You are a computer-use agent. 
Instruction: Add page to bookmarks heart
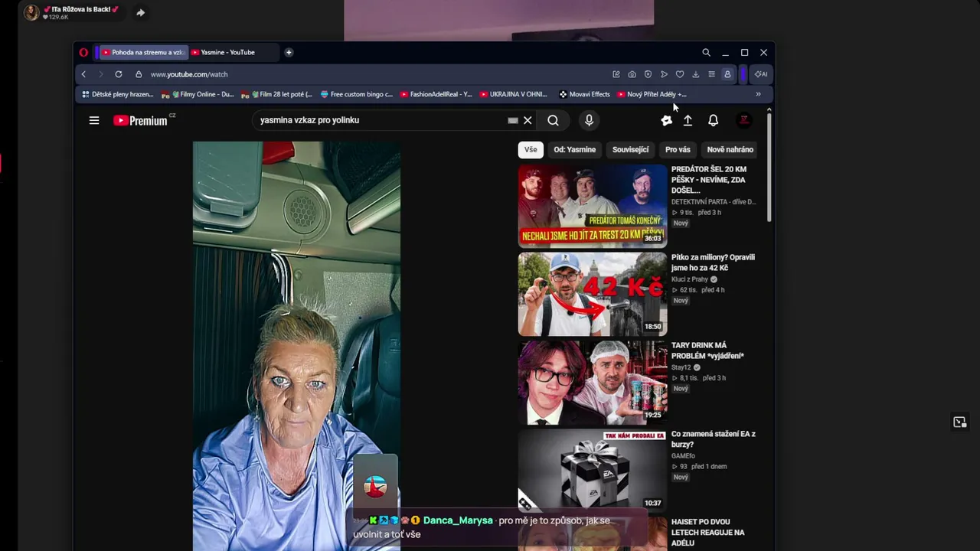(680, 74)
